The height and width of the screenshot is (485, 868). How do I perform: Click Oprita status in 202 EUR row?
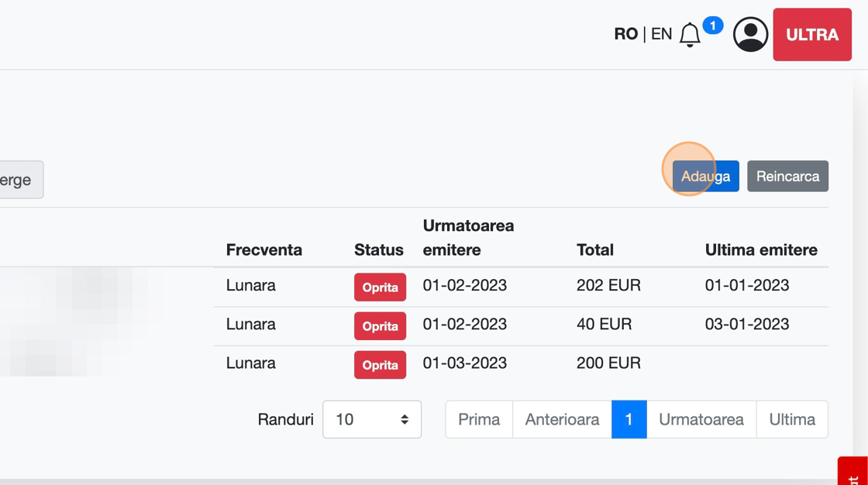380,287
